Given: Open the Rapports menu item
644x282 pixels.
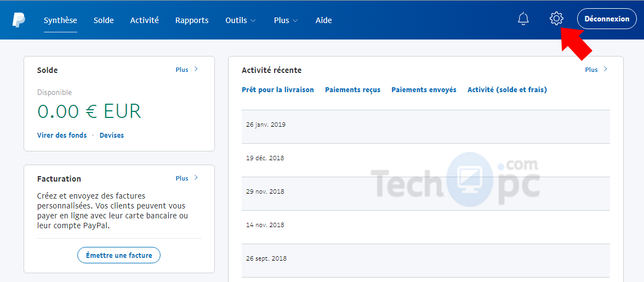Looking at the screenshot, I should (192, 20).
